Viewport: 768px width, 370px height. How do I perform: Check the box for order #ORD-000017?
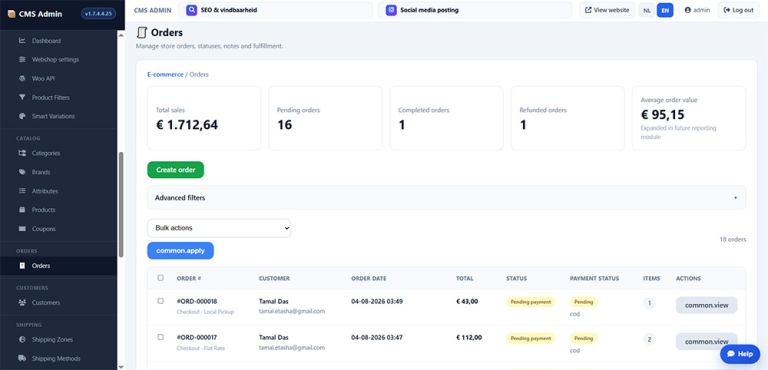click(161, 337)
